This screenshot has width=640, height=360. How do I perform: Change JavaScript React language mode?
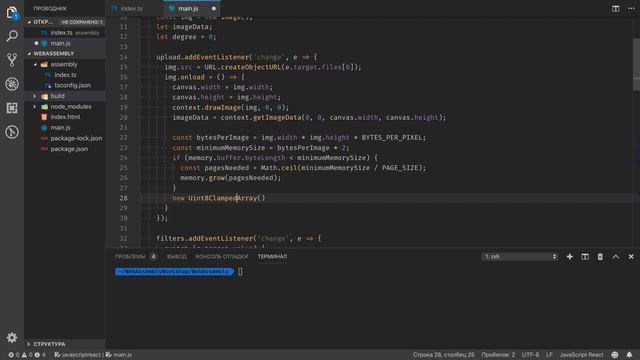[581, 355]
